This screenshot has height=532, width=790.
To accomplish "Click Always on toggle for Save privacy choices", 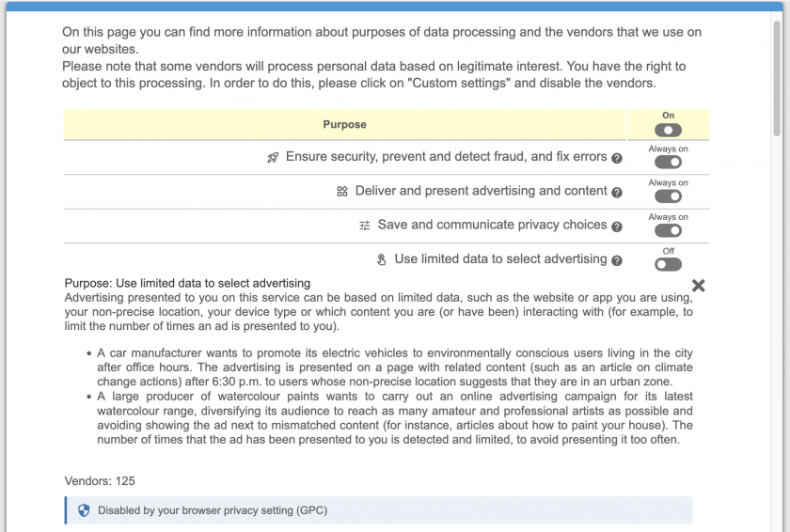I will [668, 230].
